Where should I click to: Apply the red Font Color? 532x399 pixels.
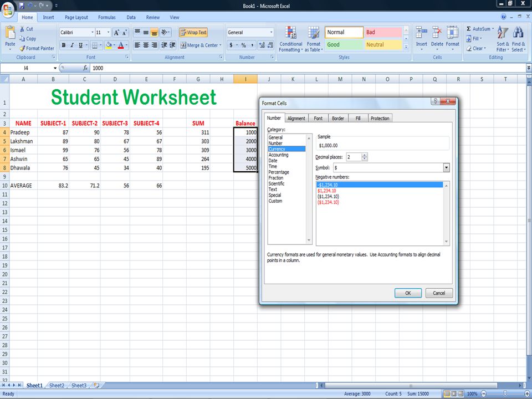click(x=121, y=45)
